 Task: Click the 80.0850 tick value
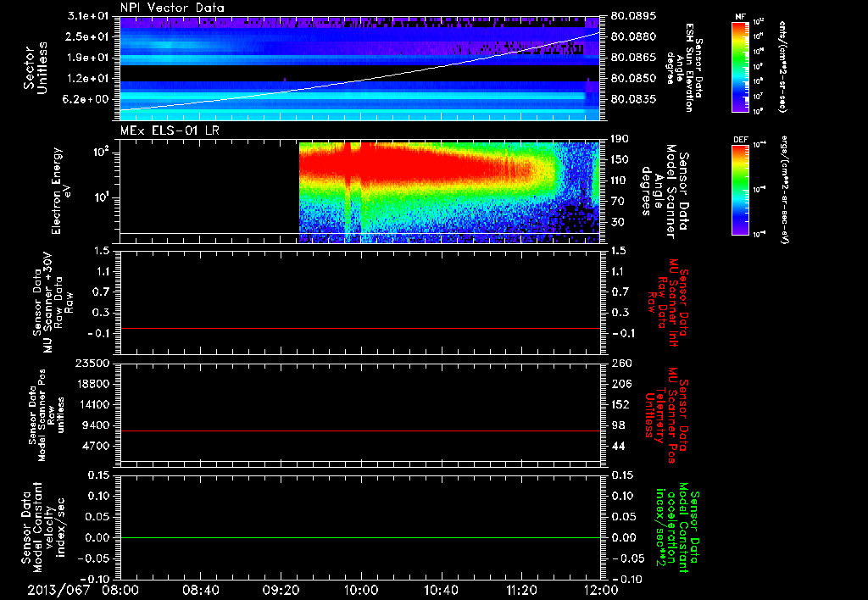(633, 79)
